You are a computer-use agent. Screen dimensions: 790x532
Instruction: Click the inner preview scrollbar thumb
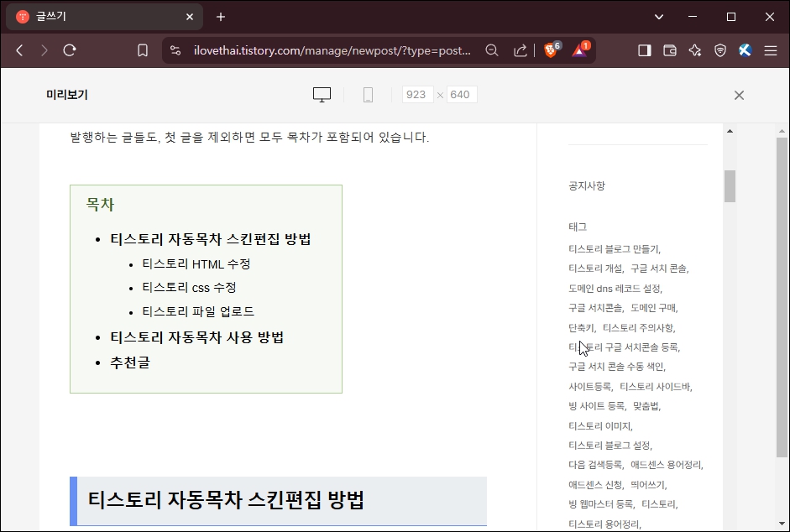click(730, 186)
